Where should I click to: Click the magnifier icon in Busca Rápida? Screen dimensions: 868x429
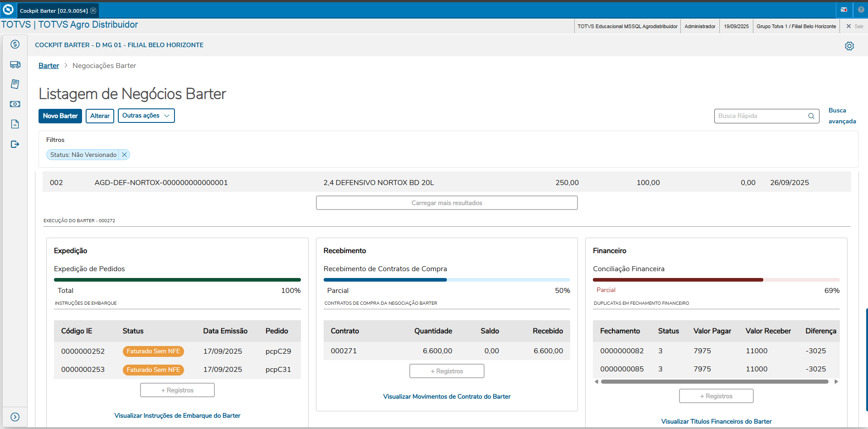pyautogui.click(x=811, y=116)
